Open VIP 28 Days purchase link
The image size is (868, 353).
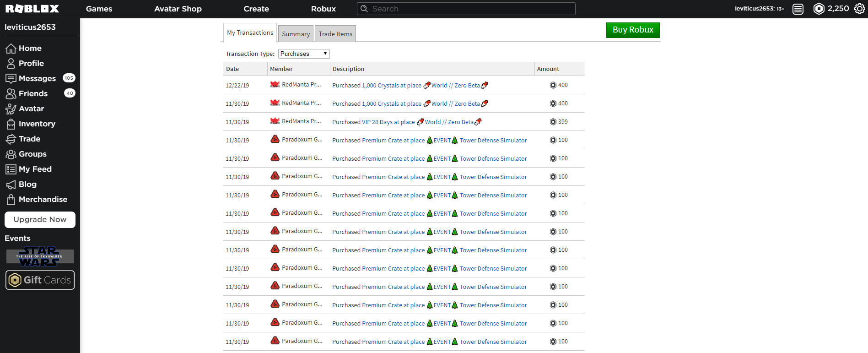tap(388, 122)
